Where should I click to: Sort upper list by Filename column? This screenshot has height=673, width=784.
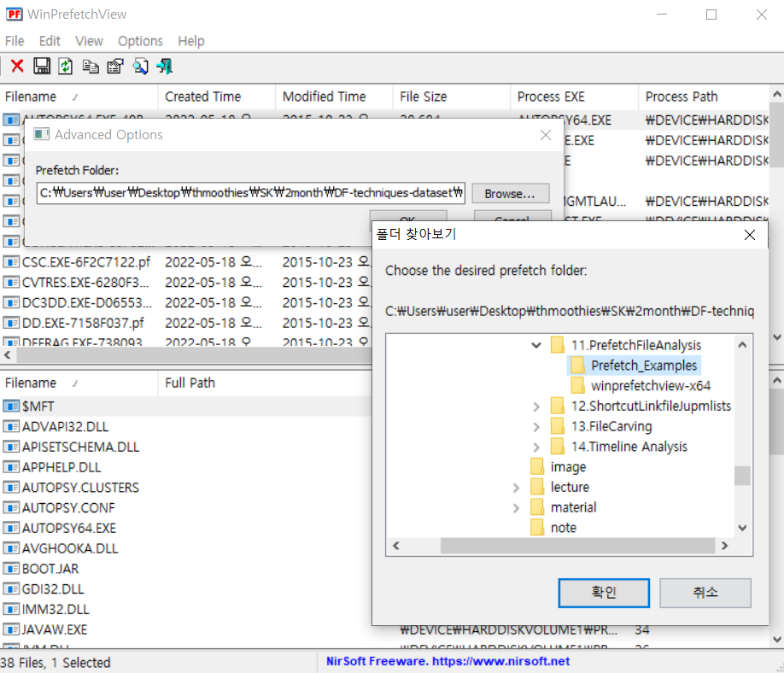[79, 97]
